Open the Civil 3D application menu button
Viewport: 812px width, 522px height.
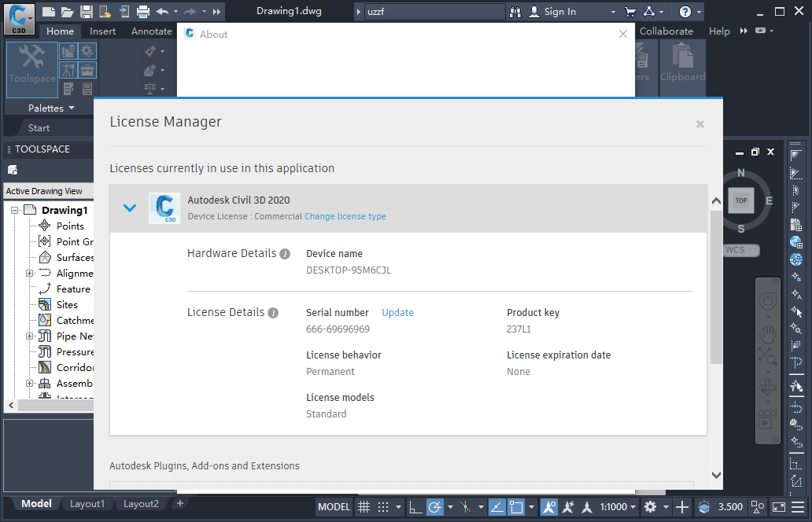tap(19, 19)
